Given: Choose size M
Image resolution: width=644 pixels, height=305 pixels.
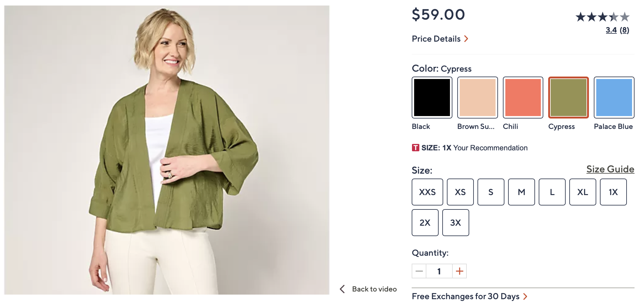Looking at the screenshot, I should (x=521, y=192).
